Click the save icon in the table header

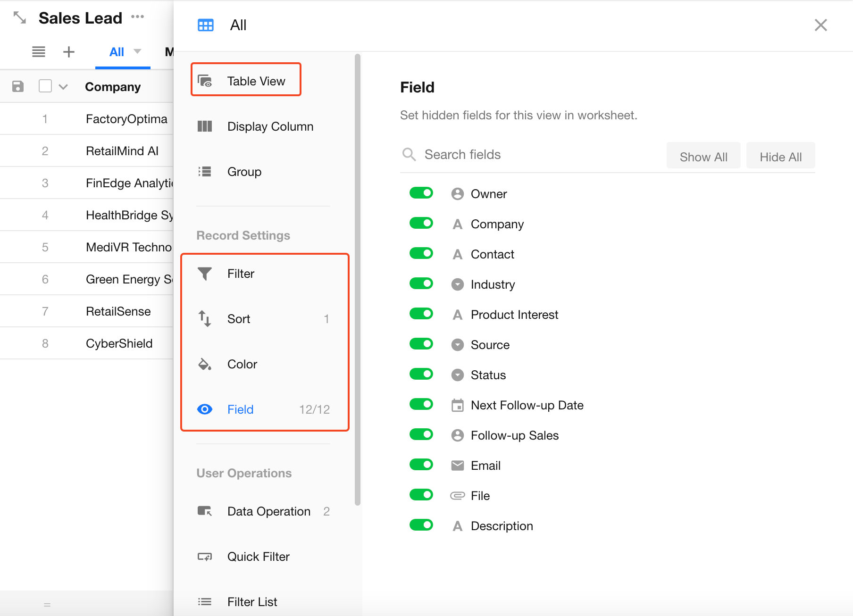(18, 86)
